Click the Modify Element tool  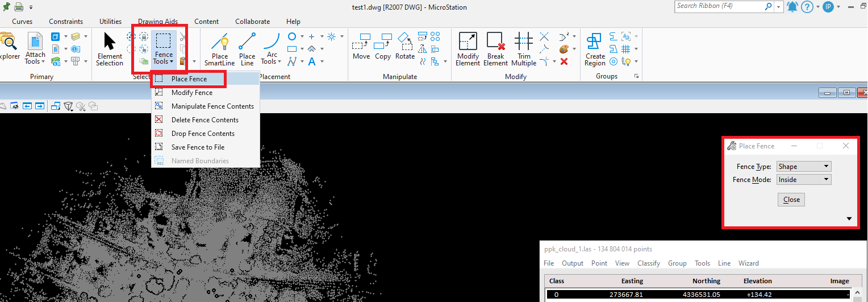coord(468,48)
